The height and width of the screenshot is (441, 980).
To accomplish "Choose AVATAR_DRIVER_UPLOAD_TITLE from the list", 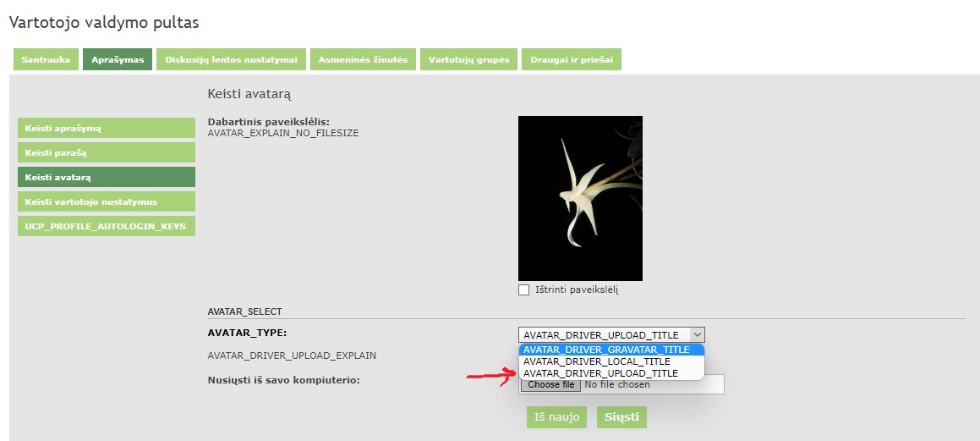I will tap(611, 372).
